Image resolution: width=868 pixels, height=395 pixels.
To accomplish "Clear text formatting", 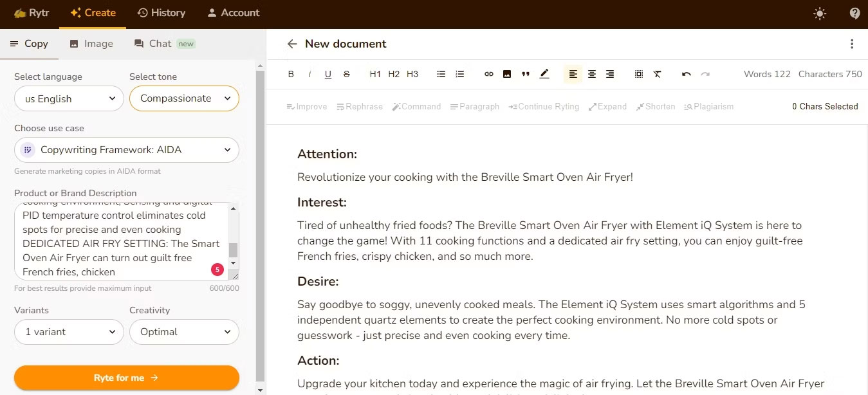I will [x=658, y=74].
